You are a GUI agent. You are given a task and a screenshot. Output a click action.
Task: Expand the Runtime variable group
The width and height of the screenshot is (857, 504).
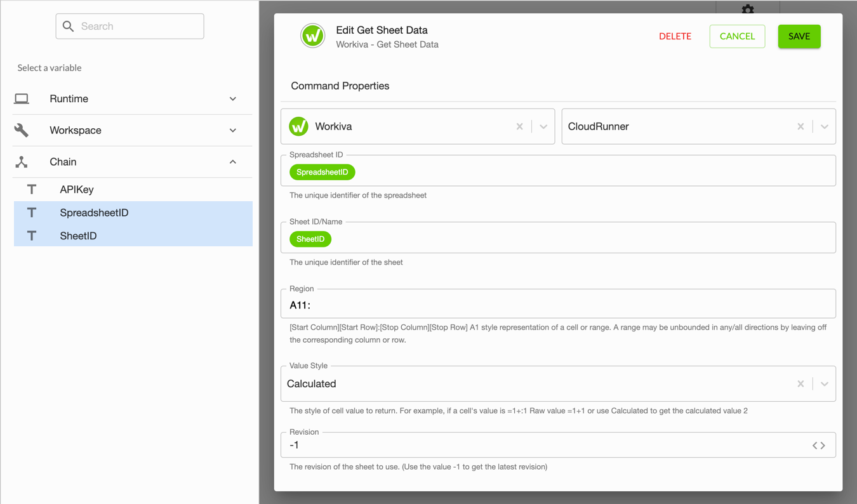(233, 98)
